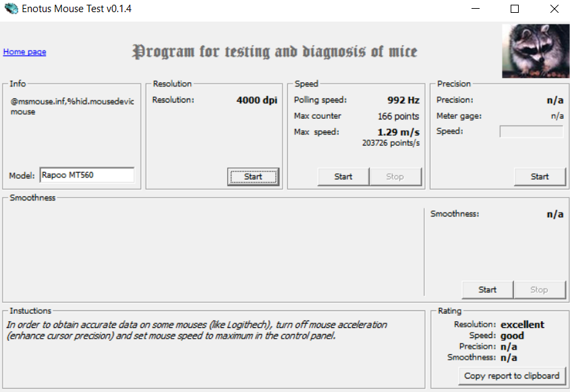The height and width of the screenshot is (392, 570).
Task: Click the program title heading text
Action: click(275, 52)
